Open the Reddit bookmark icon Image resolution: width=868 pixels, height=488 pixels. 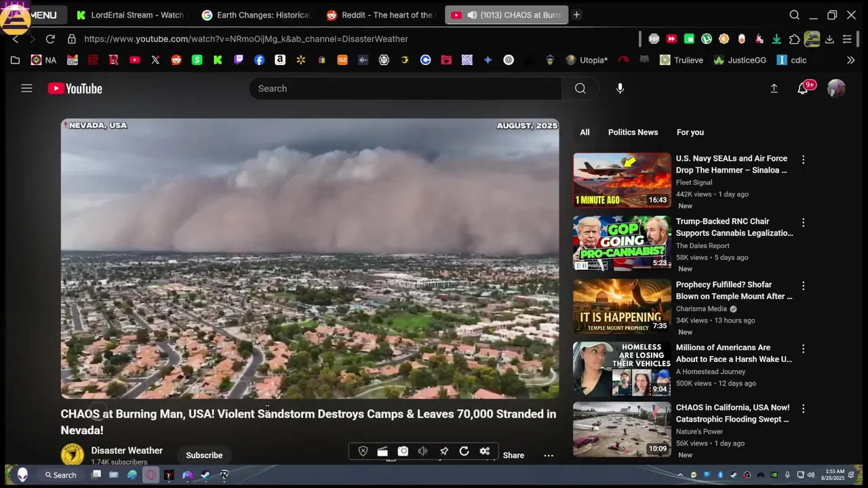coord(176,60)
